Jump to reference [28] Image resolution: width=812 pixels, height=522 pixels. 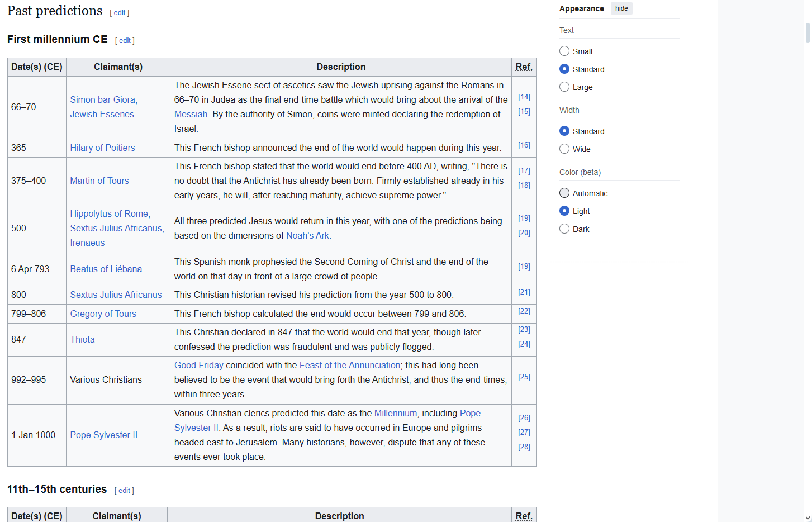pos(524,447)
